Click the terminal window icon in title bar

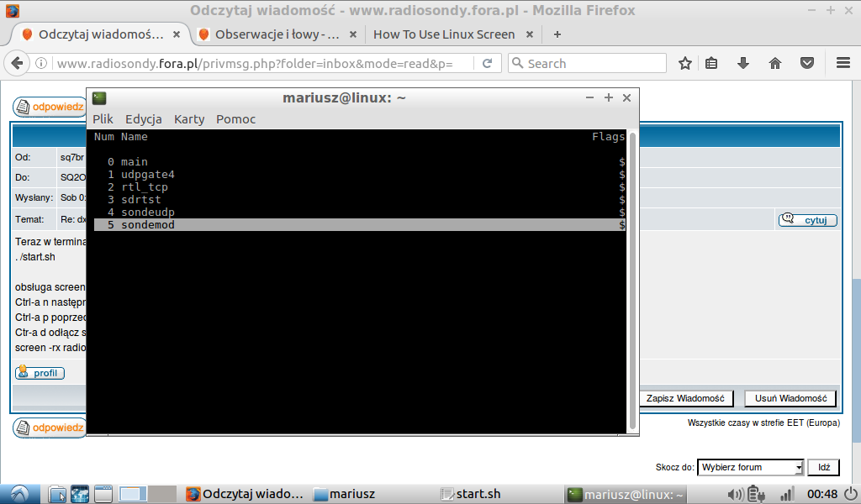(99, 98)
